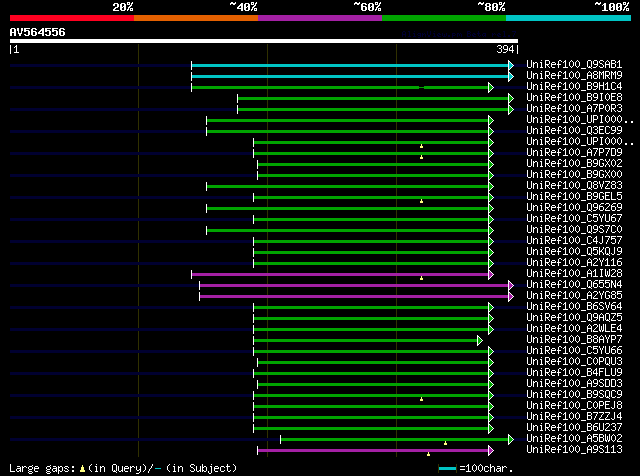640x476 pixels.
Task: Select the UniRef100_B9GEL5 label
Action: click(574, 197)
